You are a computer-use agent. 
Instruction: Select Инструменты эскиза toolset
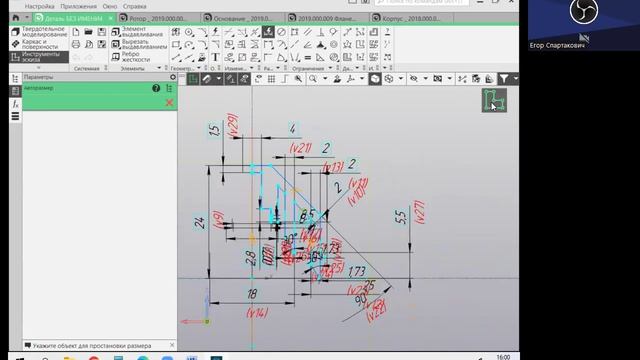pos(39,57)
